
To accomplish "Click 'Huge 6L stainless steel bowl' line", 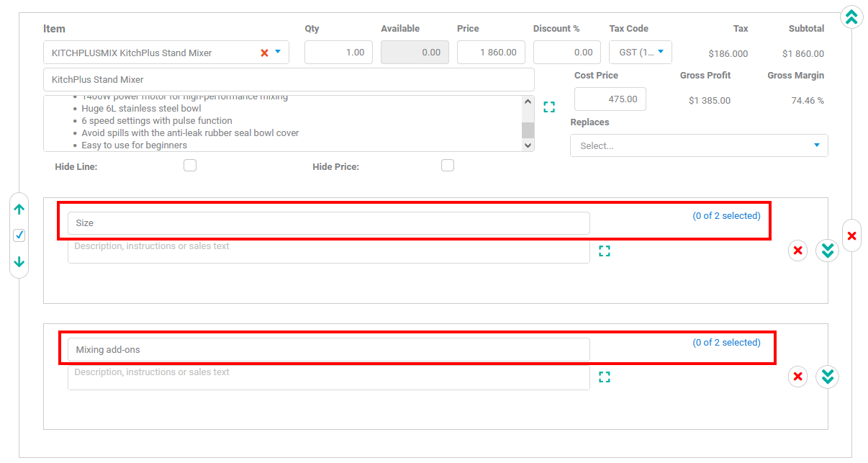I will [x=142, y=109].
